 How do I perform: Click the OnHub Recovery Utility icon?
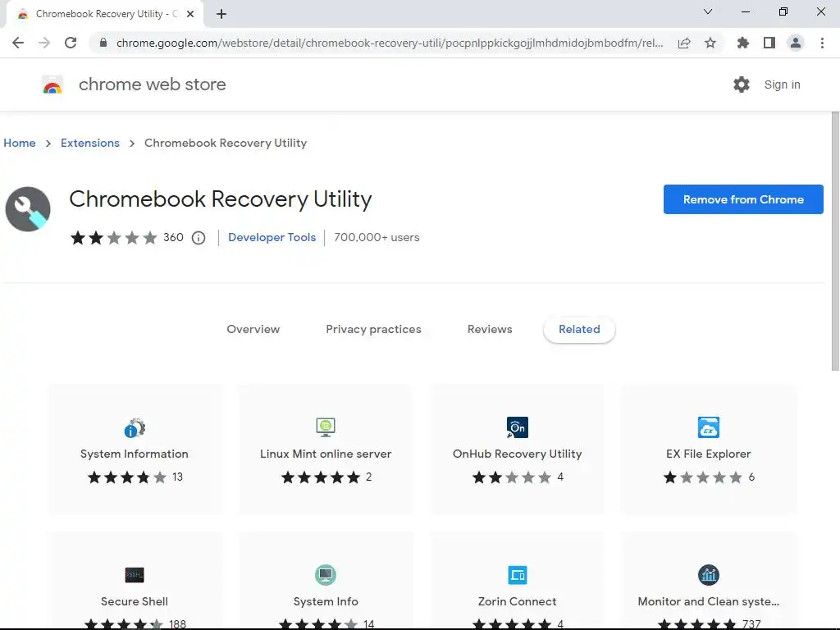(x=518, y=427)
